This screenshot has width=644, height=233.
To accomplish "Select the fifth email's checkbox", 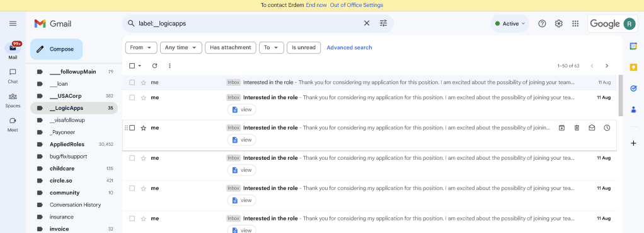I will [x=132, y=188].
